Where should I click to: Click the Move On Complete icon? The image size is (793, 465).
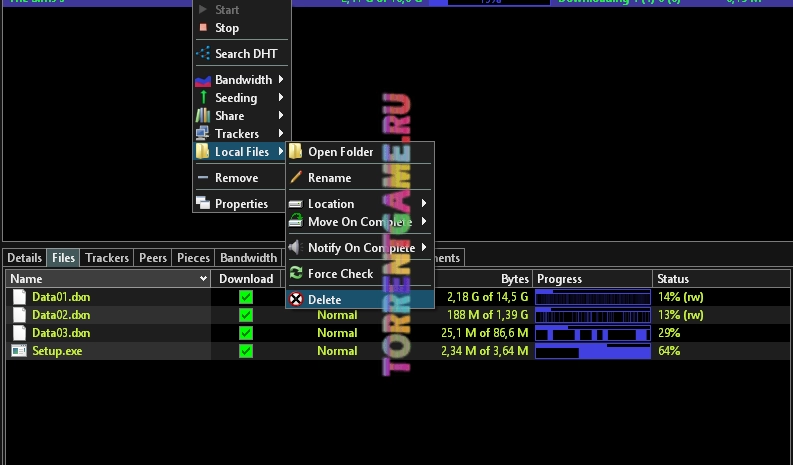click(296, 221)
